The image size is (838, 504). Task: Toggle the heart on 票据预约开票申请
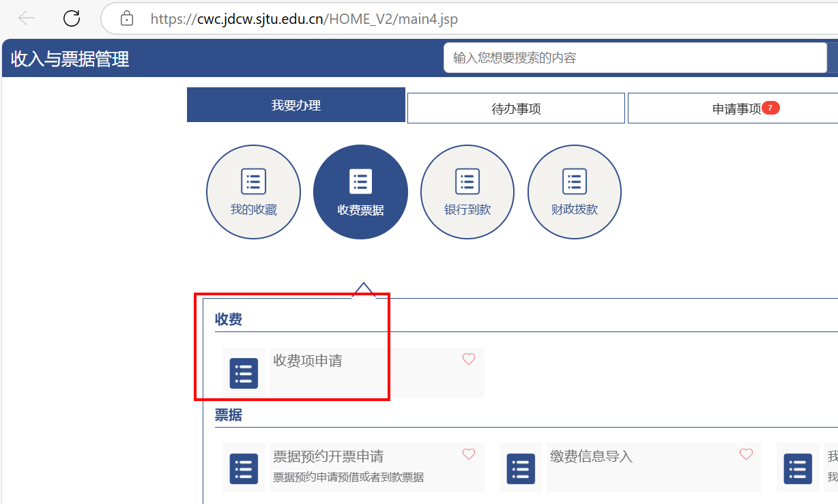coord(469,454)
